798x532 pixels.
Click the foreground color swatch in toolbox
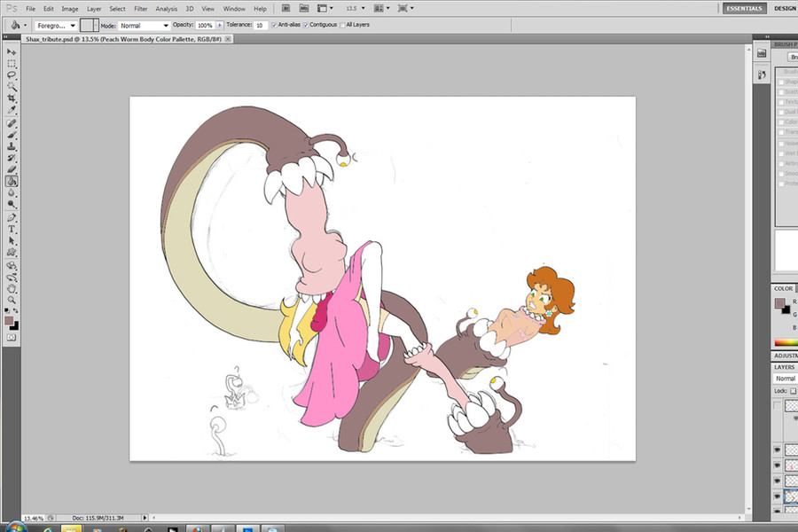(9, 321)
